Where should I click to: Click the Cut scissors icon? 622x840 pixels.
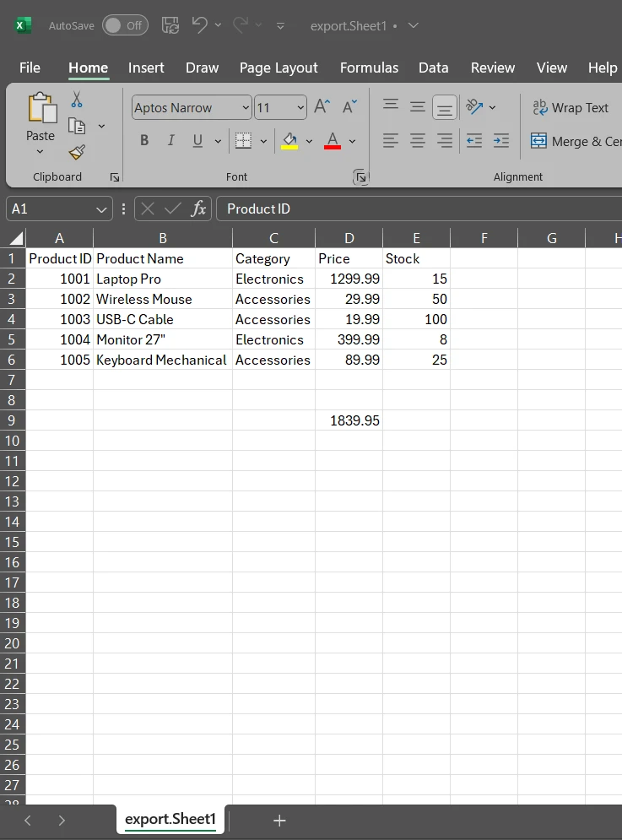click(x=77, y=100)
